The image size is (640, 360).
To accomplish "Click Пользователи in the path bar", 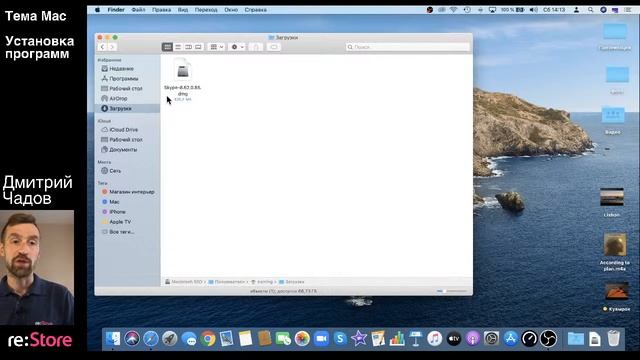I will 229,282.
